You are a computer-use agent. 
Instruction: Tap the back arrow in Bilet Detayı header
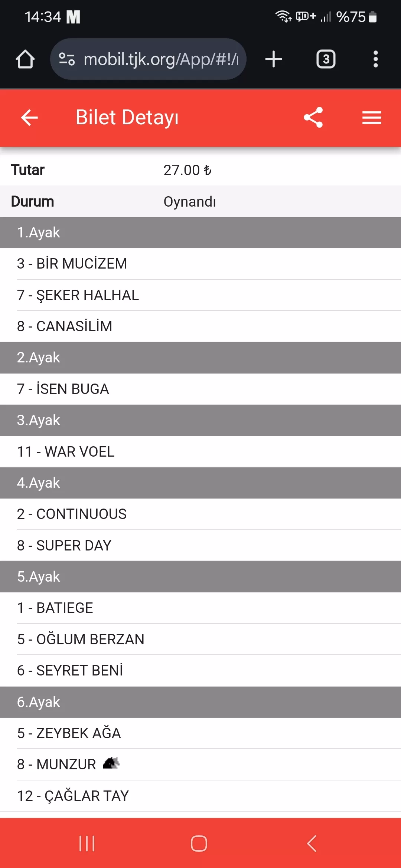tap(30, 118)
